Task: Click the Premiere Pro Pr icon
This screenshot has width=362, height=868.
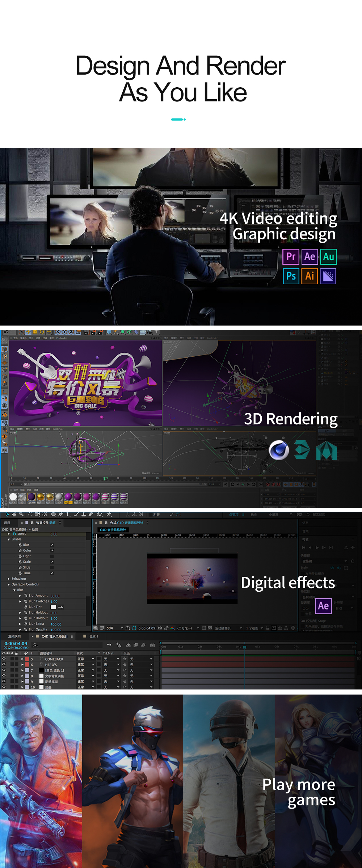Action: pos(291,257)
